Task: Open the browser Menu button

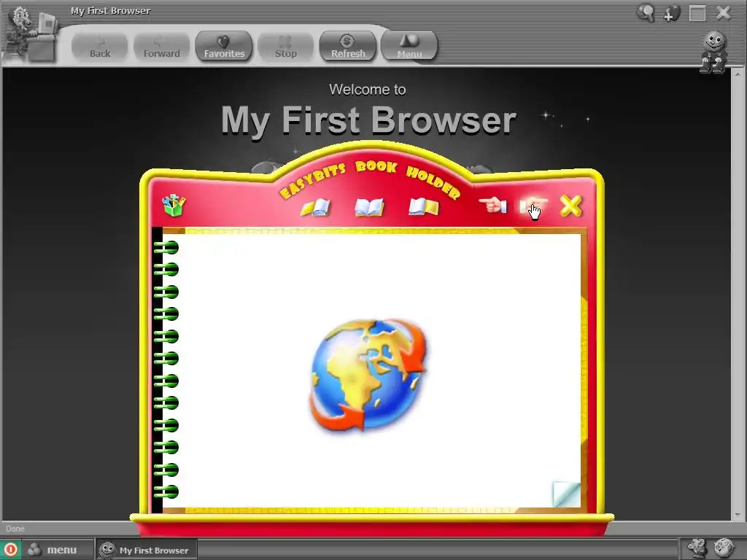Action: pos(409,47)
